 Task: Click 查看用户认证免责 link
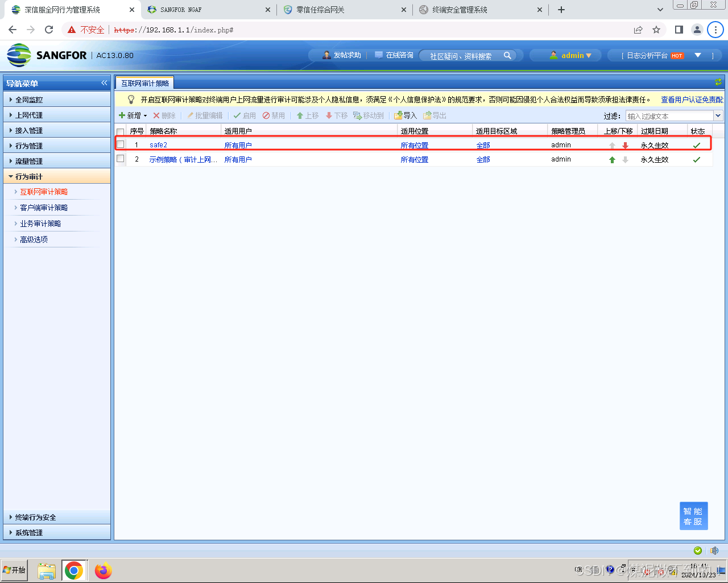click(x=692, y=100)
